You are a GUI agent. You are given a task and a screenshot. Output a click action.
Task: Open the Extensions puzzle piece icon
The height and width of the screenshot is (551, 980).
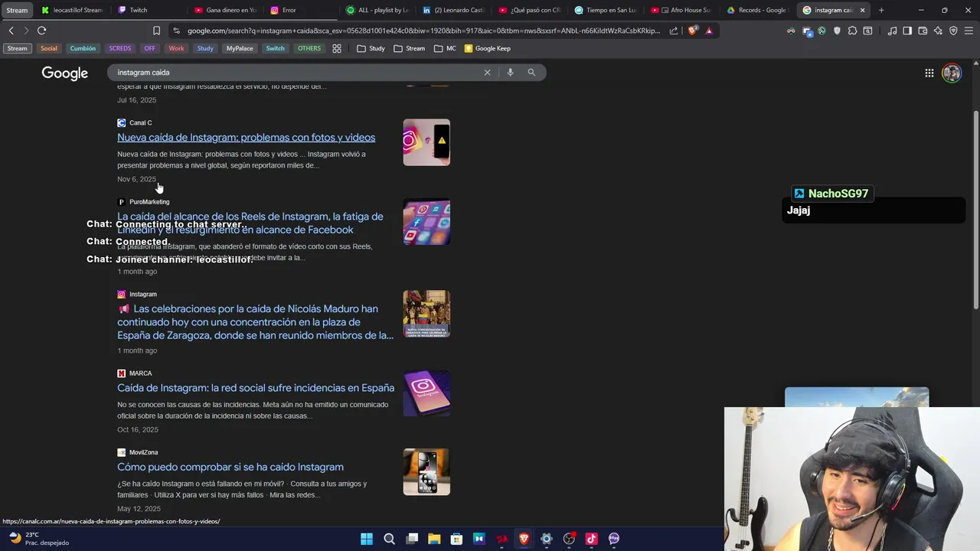click(852, 31)
